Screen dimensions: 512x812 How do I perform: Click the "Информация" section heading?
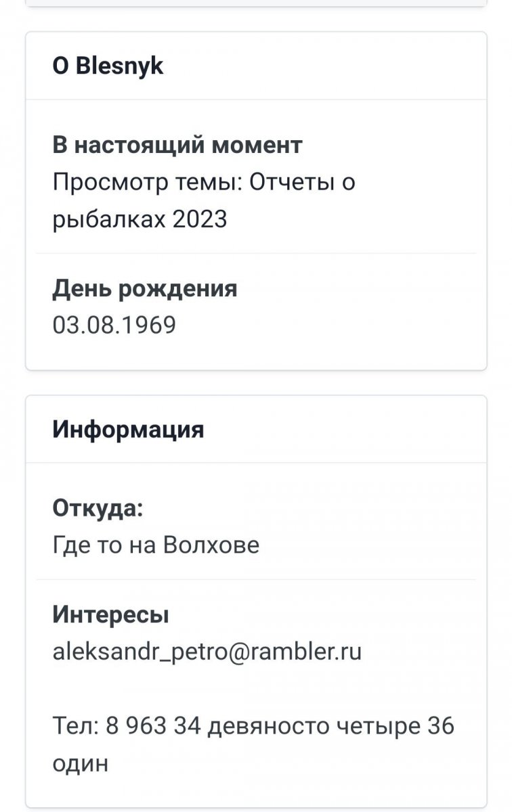coord(128,430)
